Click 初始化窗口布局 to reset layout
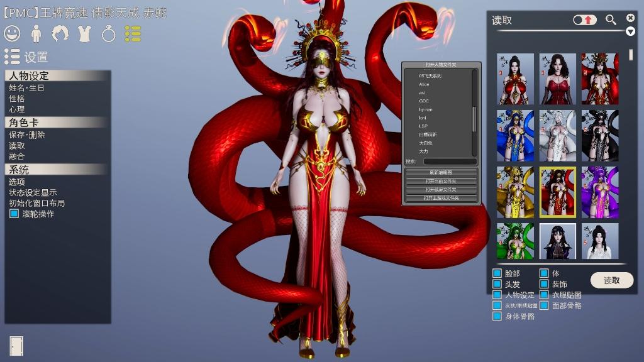This screenshot has height=362, width=644. pos(36,203)
